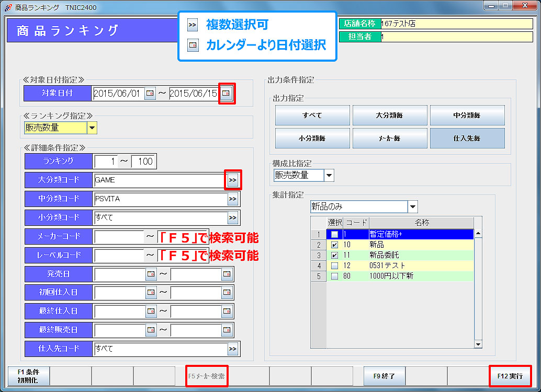541x392 pixels.
Task: Click the F1 条件初期化 button
Action: pyautogui.click(x=28, y=376)
